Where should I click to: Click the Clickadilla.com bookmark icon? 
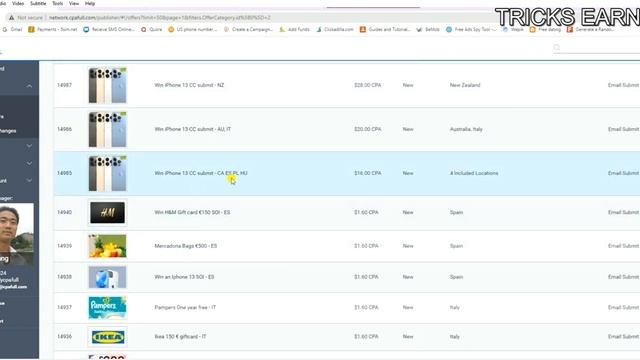tap(319, 29)
